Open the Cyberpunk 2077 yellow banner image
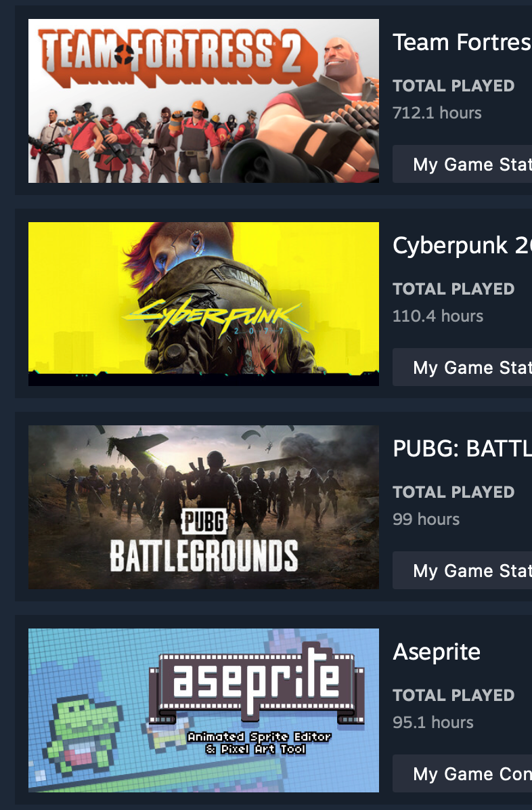Image resolution: width=532 pixels, height=810 pixels. click(x=204, y=303)
